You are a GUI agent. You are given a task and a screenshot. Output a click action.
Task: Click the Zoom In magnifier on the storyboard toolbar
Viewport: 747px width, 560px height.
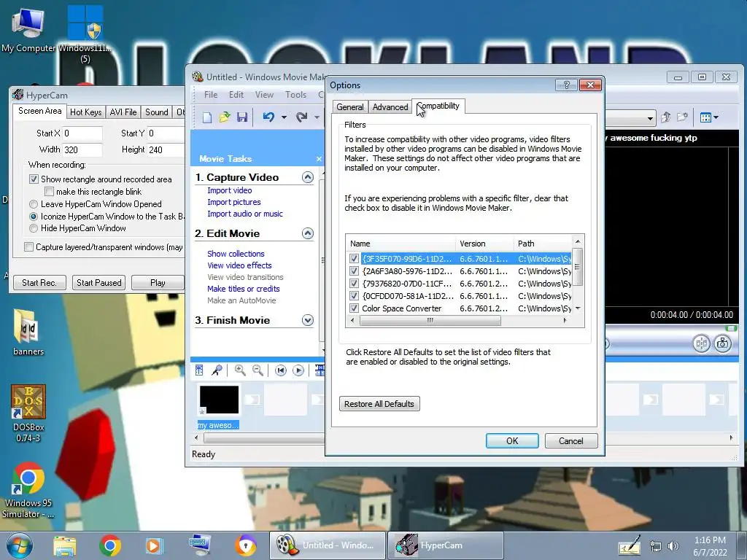[240, 370]
